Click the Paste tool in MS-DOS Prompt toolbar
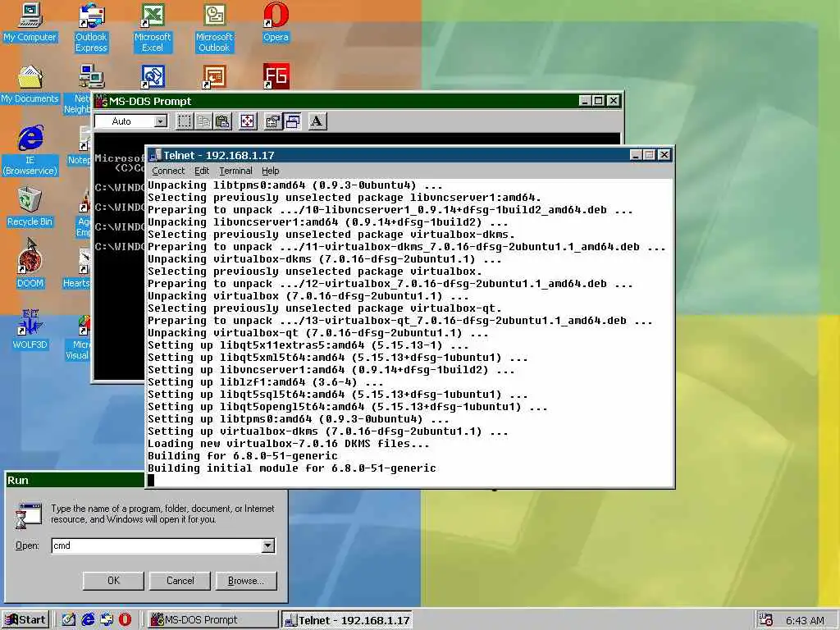 tap(222, 121)
